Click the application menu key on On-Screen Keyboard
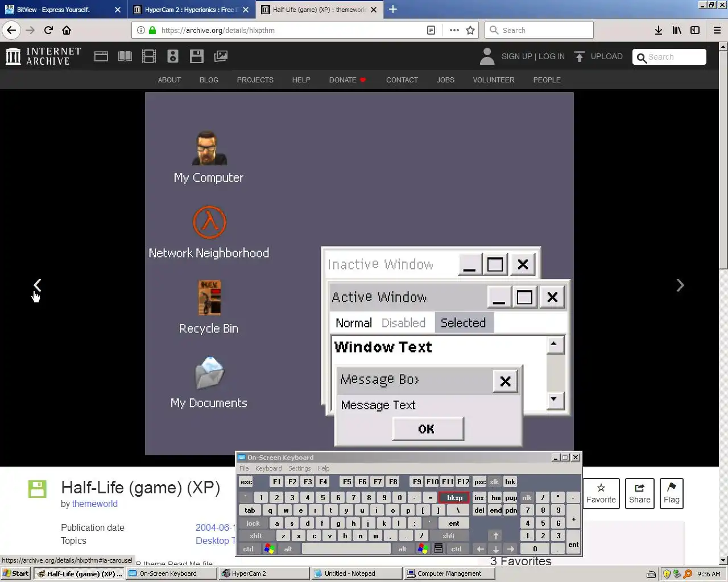Image resolution: width=728 pixels, height=582 pixels. pos(439,549)
